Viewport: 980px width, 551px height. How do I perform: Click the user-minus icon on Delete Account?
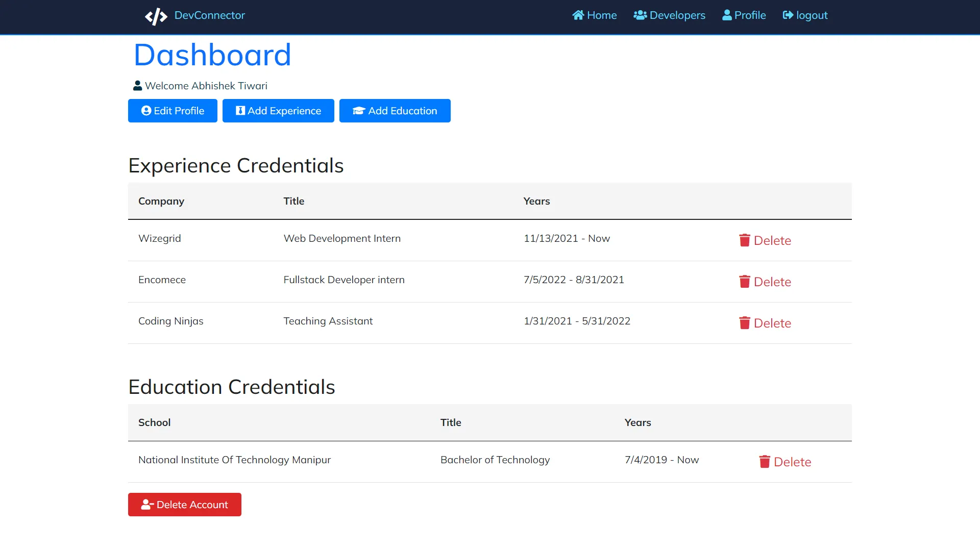147,504
